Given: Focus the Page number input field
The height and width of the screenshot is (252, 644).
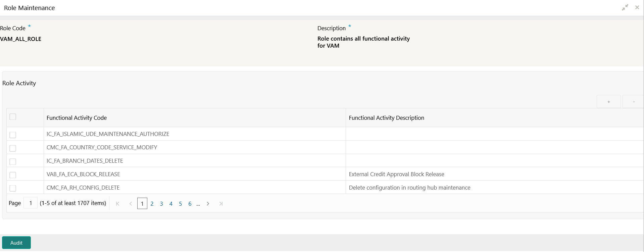Looking at the screenshot, I should pyautogui.click(x=31, y=203).
